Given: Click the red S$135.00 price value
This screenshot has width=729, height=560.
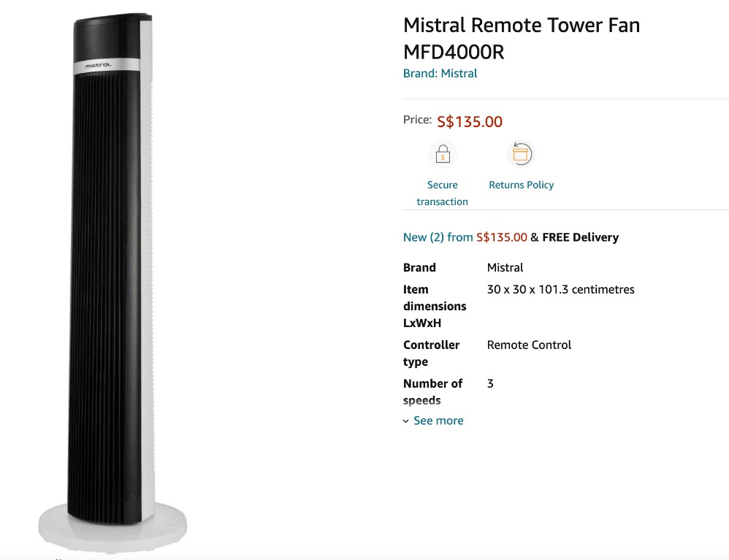Looking at the screenshot, I should point(470,121).
